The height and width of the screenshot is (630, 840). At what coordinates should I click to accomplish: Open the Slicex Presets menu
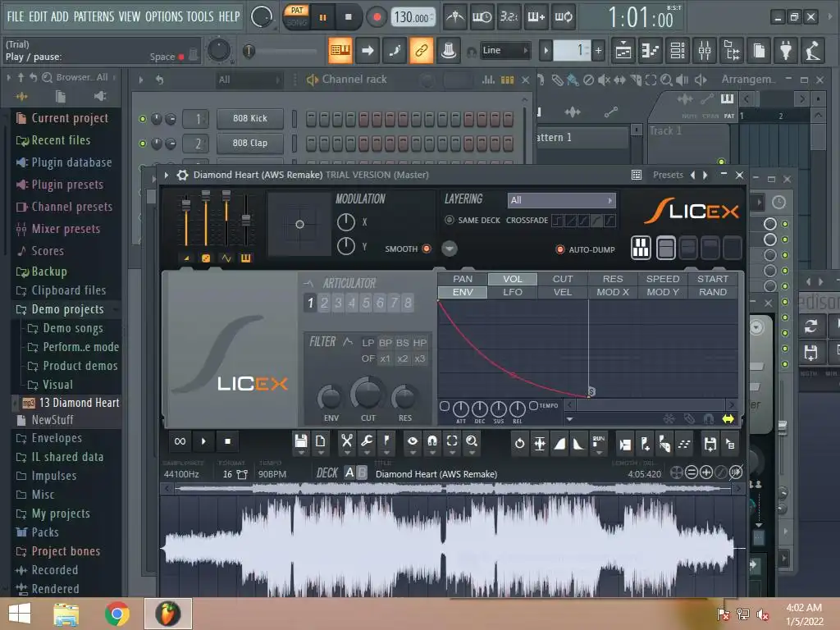tap(668, 176)
